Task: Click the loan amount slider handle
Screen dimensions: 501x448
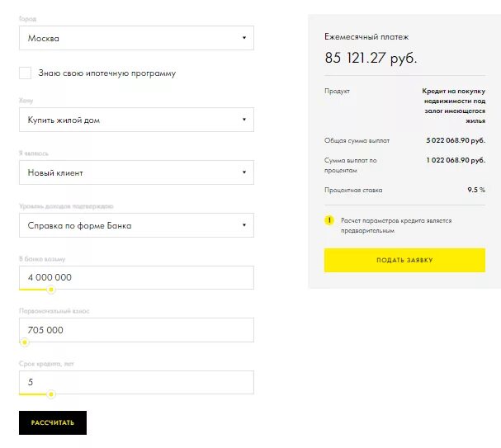Action: 51,290
